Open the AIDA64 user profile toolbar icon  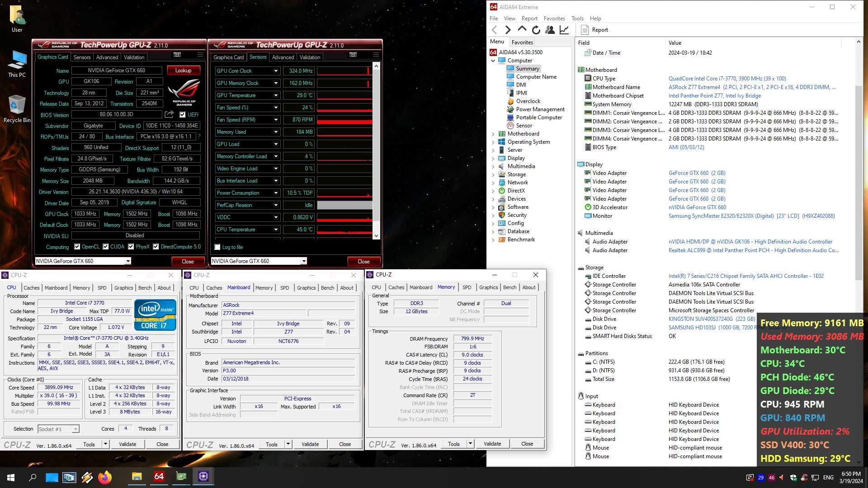click(550, 30)
